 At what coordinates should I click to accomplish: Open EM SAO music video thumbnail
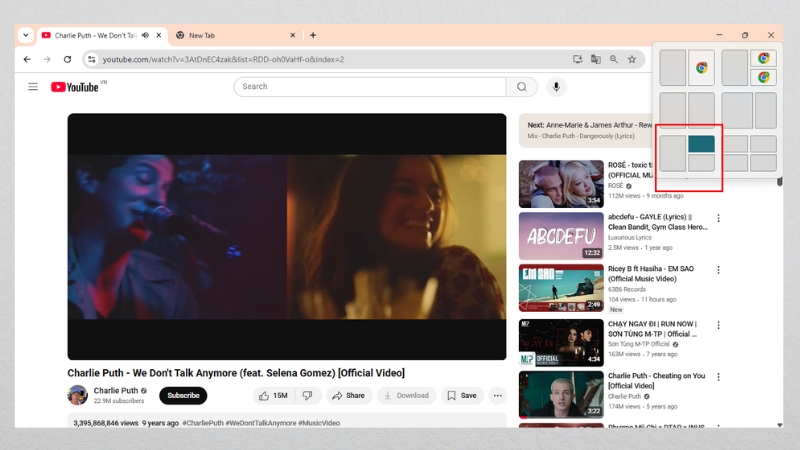click(561, 288)
